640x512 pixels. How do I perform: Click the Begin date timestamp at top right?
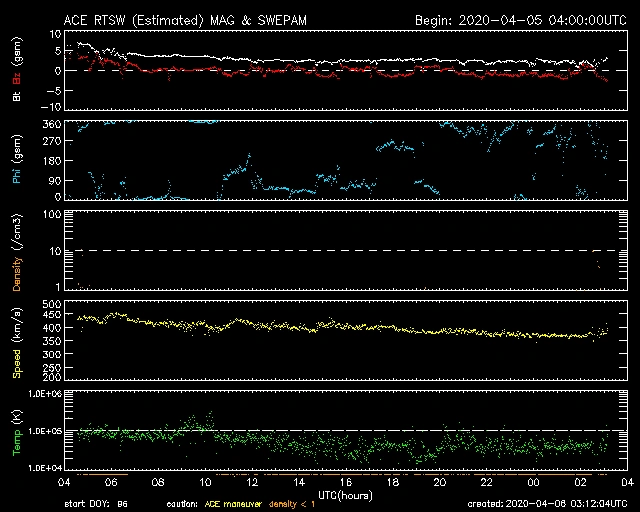(519, 20)
